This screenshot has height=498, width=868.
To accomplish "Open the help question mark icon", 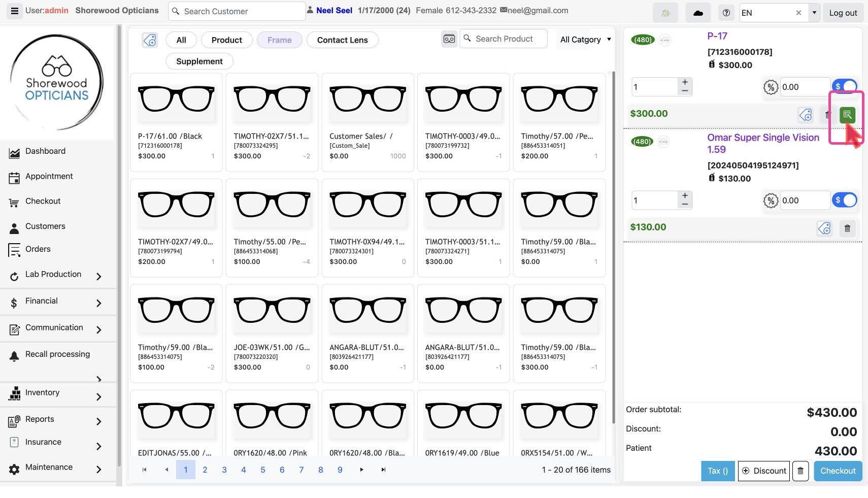I will pyautogui.click(x=726, y=13).
